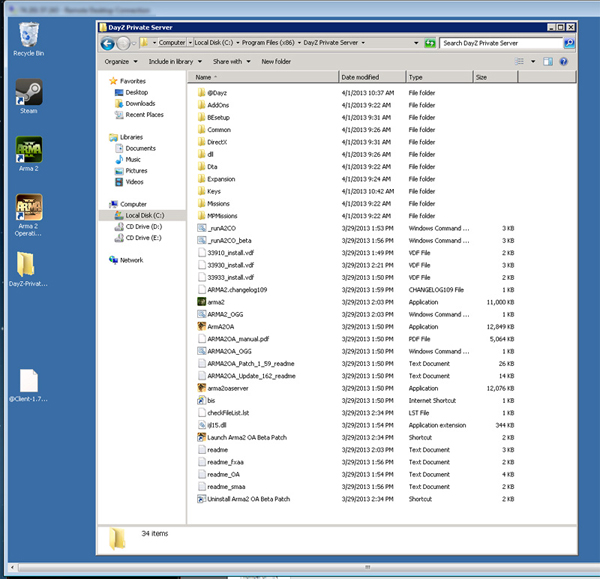Click the help question mark icon

point(565,61)
